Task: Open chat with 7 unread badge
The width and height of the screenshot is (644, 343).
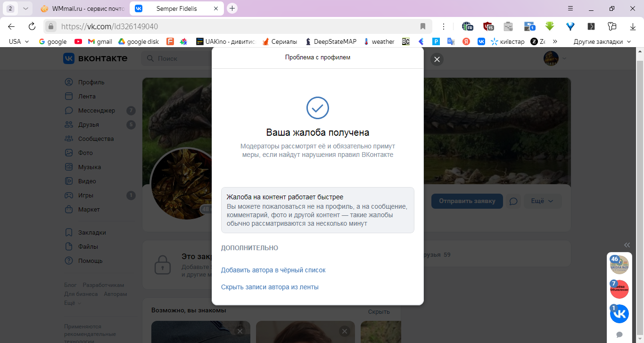Action: point(619,289)
